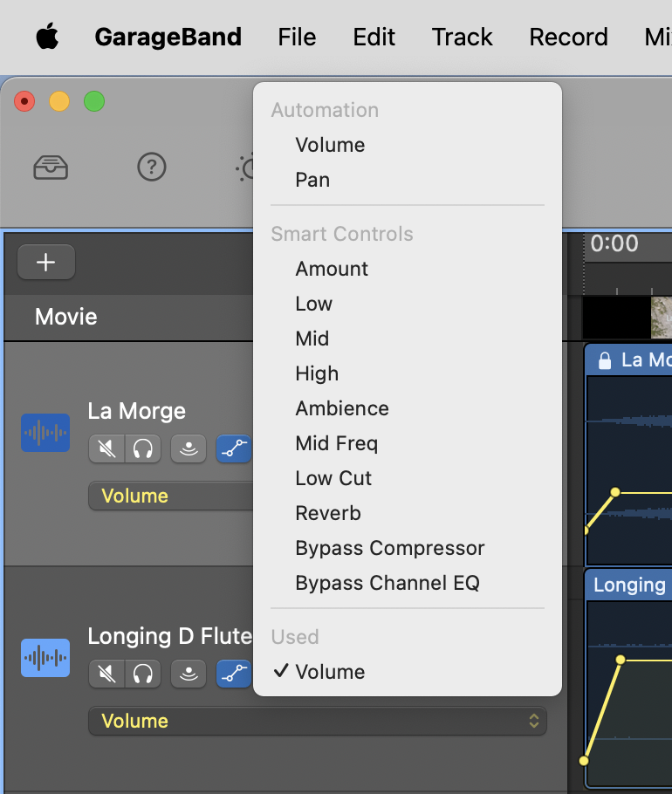The width and height of the screenshot is (672, 794).
Task: Click the La Morge region lock icon
Action: 605,360
